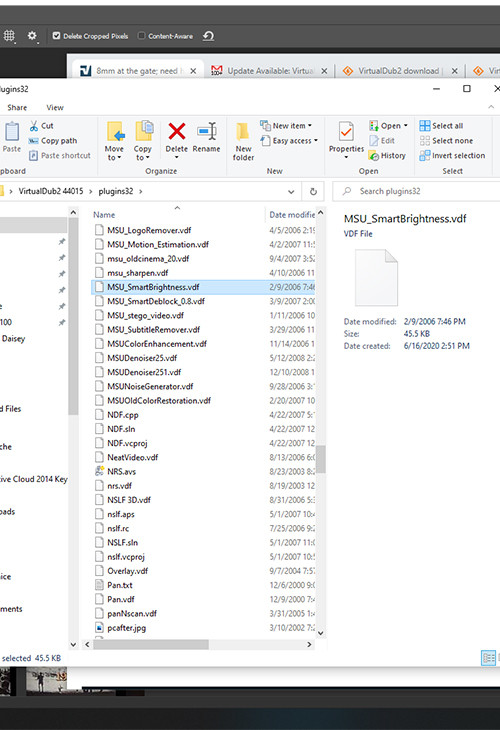Open the Properties checkmark icon
The image size is (500, 730).
pos(346,132)
